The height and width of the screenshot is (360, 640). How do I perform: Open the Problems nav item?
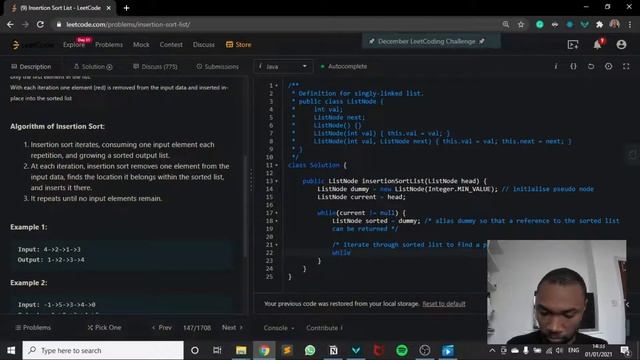coord(109,44)
